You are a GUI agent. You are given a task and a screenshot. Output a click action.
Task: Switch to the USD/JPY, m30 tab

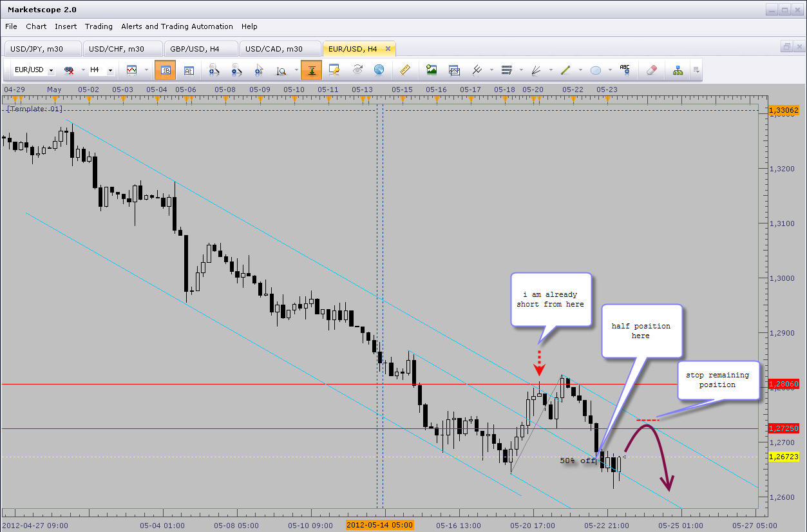click(x=43, y=49)
